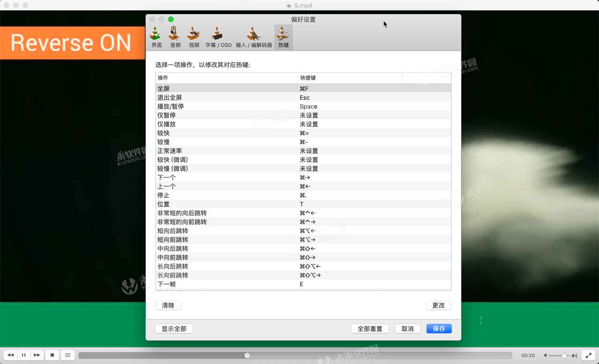Select the 较快 row with ⌘= shortcut
599x364 pixels.
click(x=303, y=133)
